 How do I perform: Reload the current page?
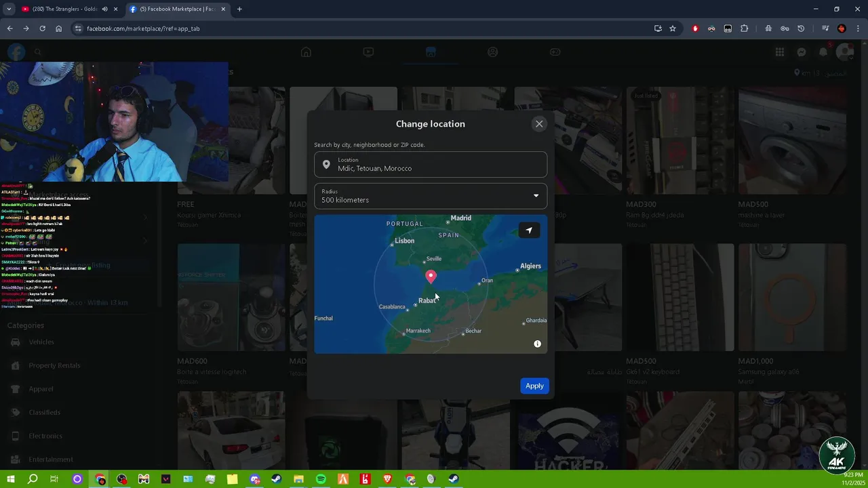click(42, 28)
